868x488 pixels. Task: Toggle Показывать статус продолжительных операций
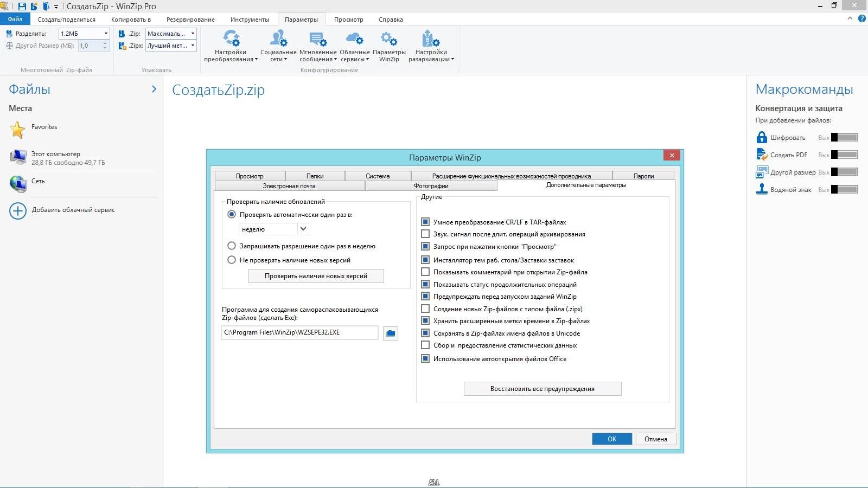click(x=425, y=284)
